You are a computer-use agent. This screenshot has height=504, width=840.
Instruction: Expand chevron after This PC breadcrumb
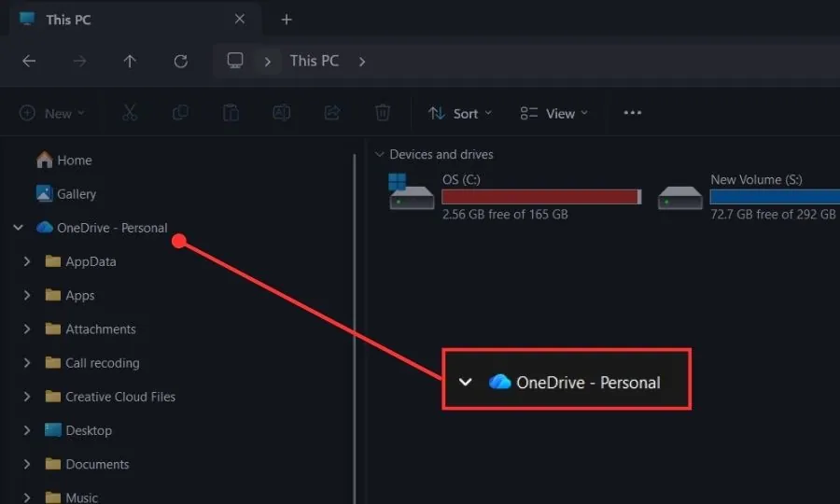tap(362, 62)
